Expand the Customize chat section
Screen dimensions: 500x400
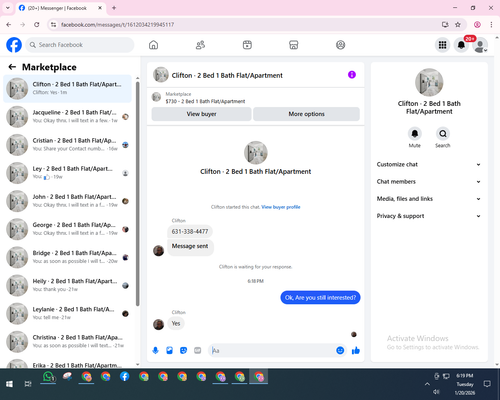click(429, 164)
